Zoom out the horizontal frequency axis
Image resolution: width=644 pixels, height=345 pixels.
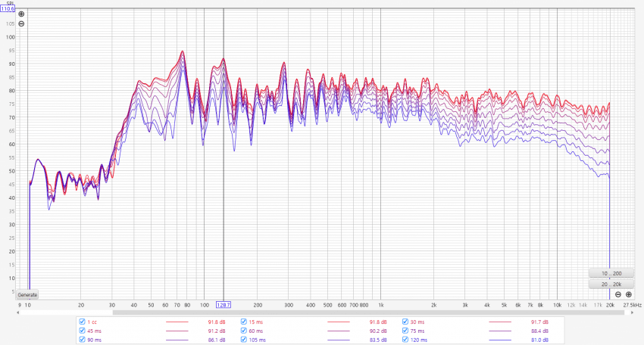tap(618, 294)
